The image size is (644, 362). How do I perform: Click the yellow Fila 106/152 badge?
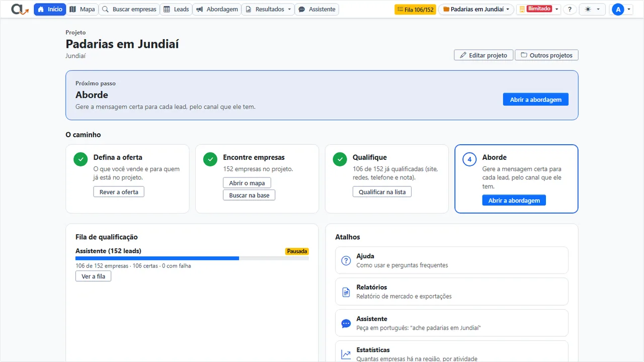415,10
